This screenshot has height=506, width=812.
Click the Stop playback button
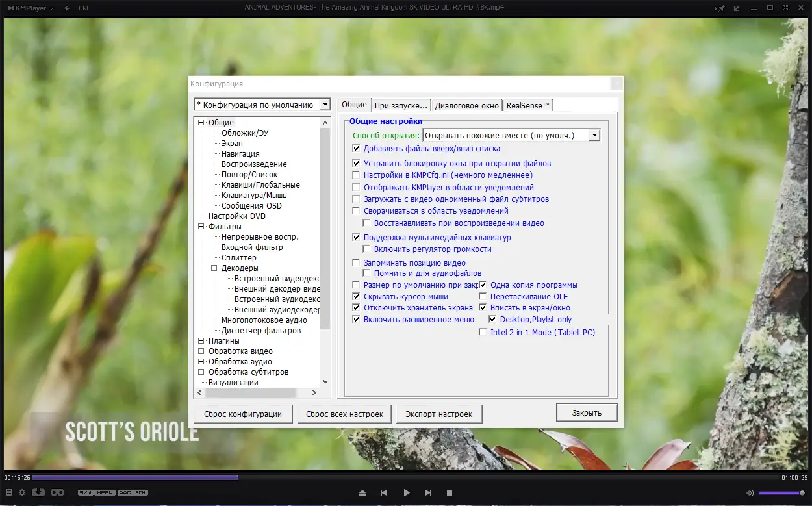449,493
